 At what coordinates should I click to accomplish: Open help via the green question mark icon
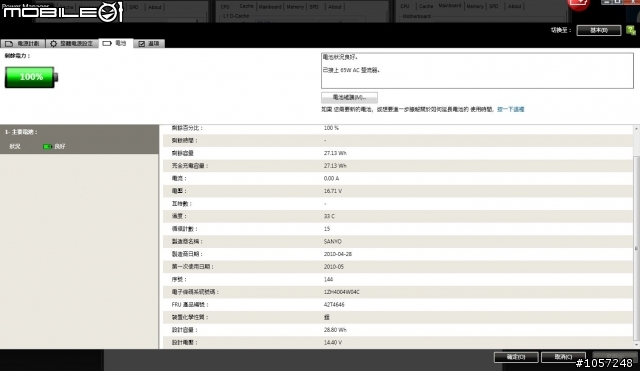(631, 30)
